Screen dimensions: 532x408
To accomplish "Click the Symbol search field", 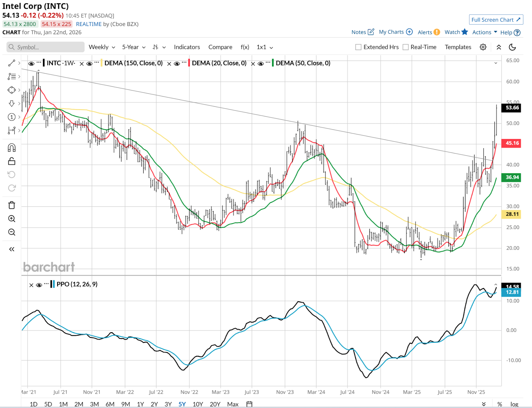I will [x=46, y=47].
